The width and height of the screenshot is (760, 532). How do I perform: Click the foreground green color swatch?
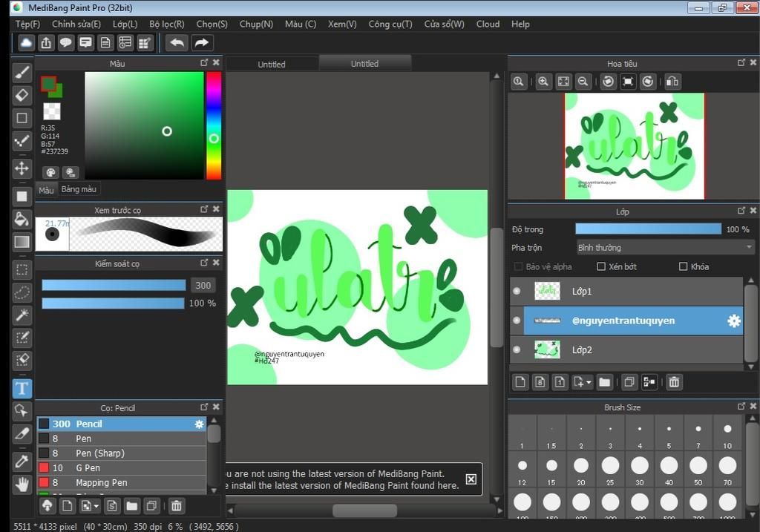click(x=48, y=84)
